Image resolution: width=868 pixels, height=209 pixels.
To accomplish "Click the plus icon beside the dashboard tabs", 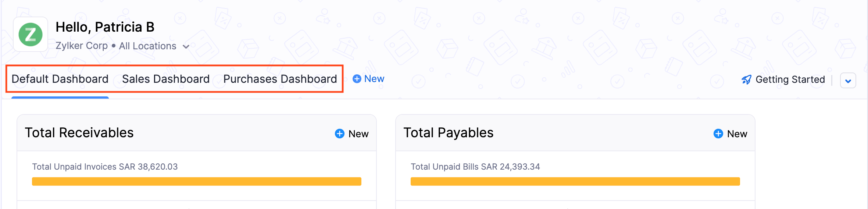I will tap(357, 79).
